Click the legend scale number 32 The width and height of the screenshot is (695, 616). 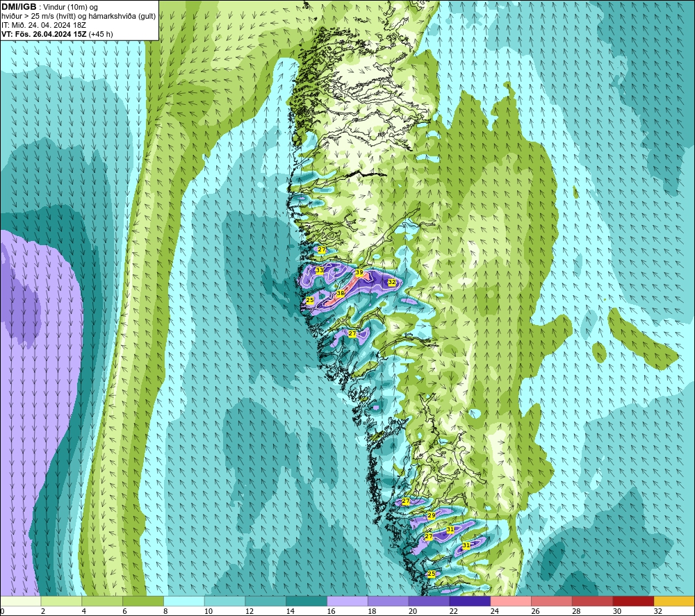pyautogui.click(x=657, y=611)
